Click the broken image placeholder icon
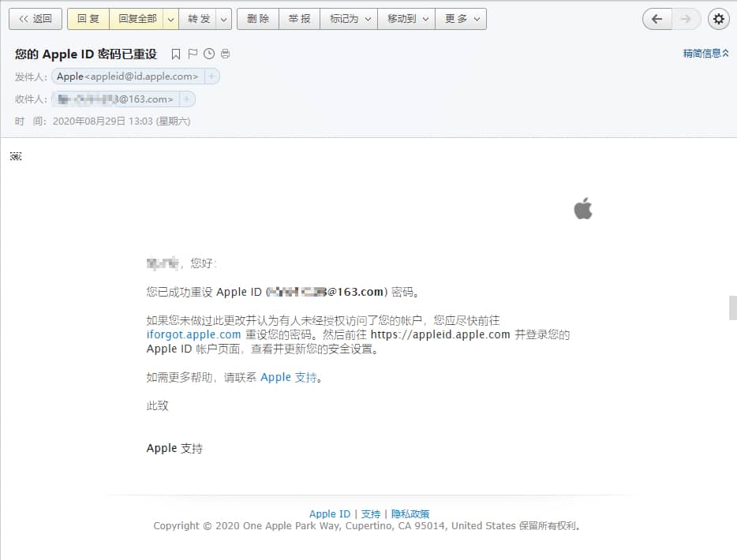Viewport: 737px width, 560px height. [x=16, y=156]
